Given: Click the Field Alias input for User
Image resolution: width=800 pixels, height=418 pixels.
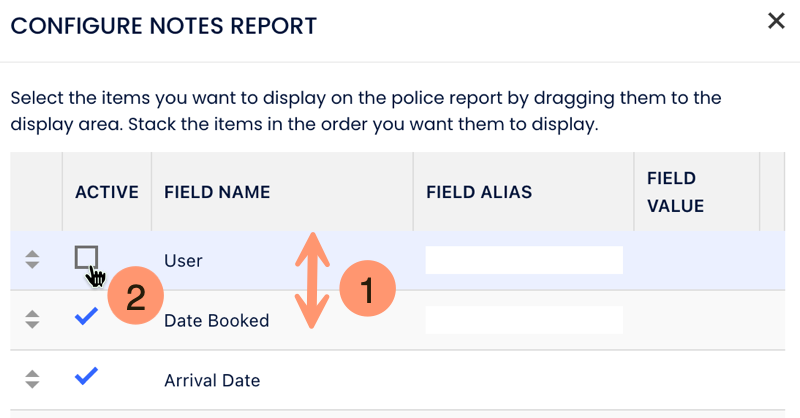Looking at the screenshot, I should [x=524, y=260].
